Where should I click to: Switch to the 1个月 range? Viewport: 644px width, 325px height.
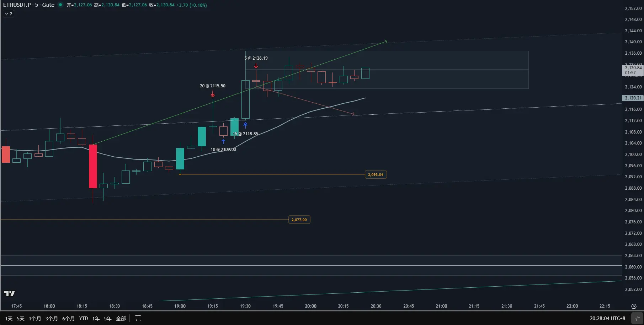click(35, 319)
